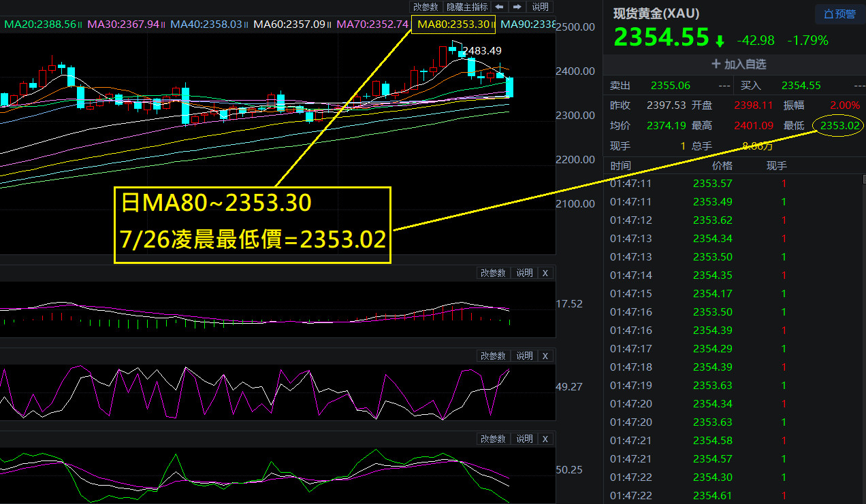Click the latest candlestick on the main chart
866x504 pixels.
(510, 87)
